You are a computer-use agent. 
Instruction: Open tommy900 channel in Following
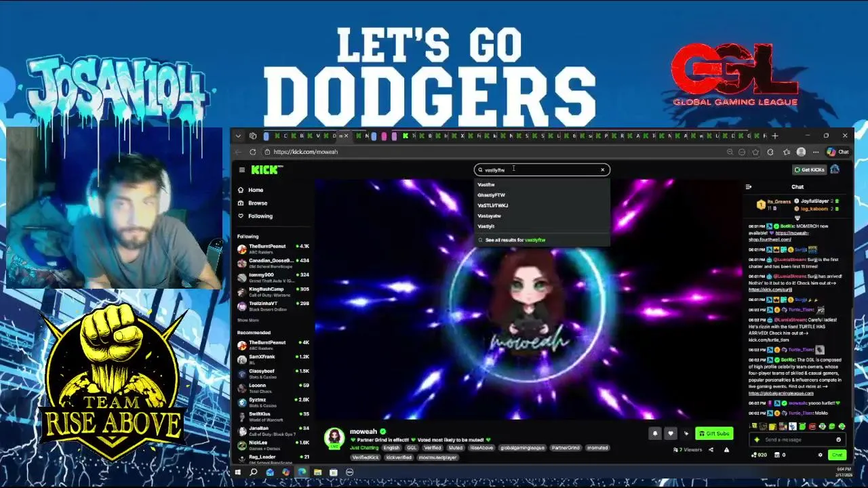click(x=273, y=277)
